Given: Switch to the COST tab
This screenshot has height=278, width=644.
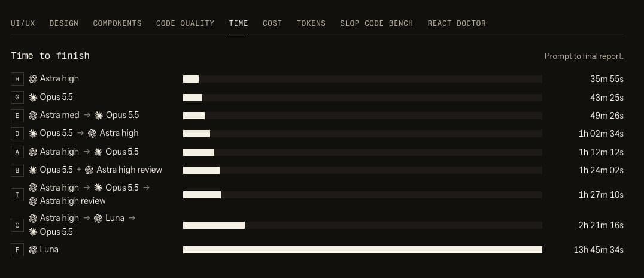Looking at the screenshot, I should 272,23.
